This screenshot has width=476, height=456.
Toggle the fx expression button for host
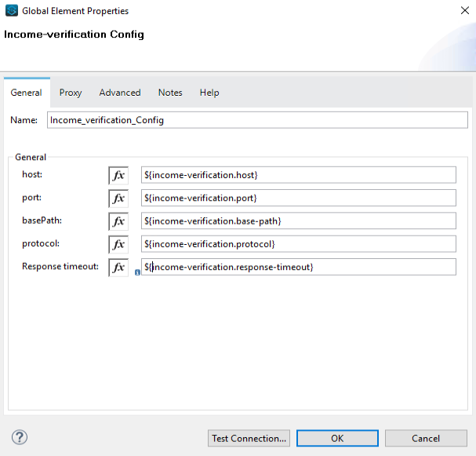(118, 175)
